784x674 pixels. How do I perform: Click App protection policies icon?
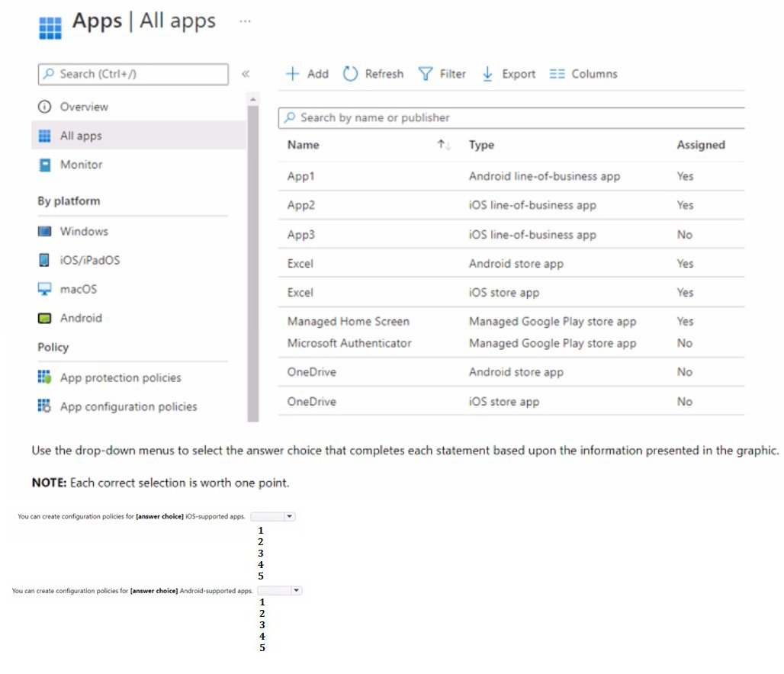pos(44,377)
